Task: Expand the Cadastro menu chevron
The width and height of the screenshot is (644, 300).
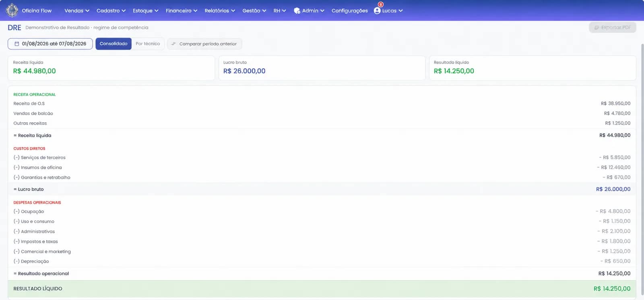Action: click(124, 11)
